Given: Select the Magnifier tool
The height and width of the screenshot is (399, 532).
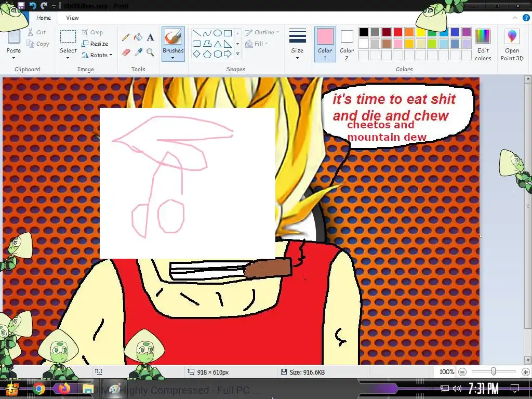Looking at the screenshot, I should 150,52.
